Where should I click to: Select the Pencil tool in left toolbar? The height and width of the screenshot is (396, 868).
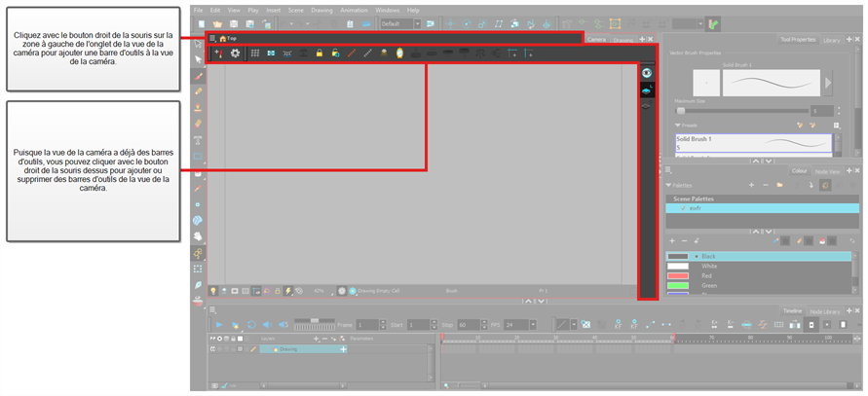199,91
